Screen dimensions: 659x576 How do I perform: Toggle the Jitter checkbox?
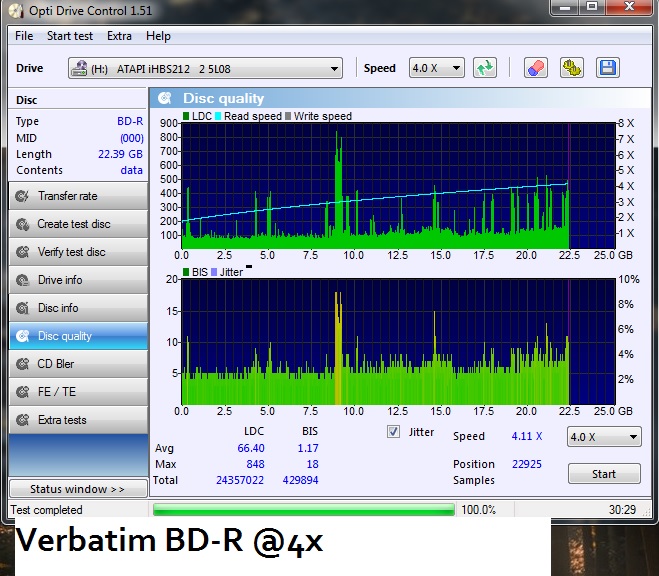393,431
